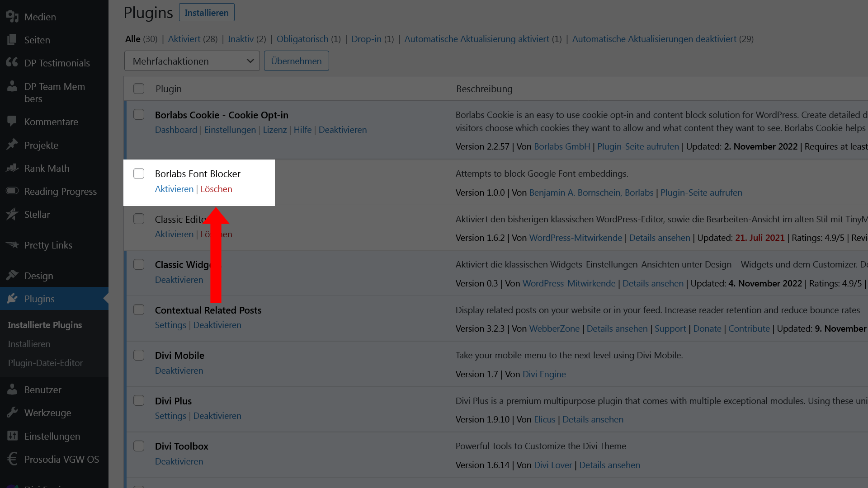Open Borlabs Cookie Lizenz link
The height and width of the screenshot is (488, 868).
click(275, 130)
